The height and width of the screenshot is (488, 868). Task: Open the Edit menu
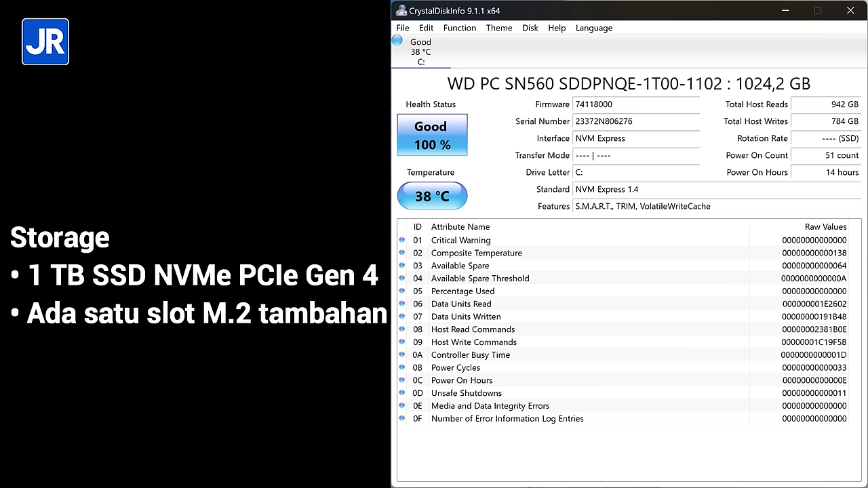coord(427,28)
